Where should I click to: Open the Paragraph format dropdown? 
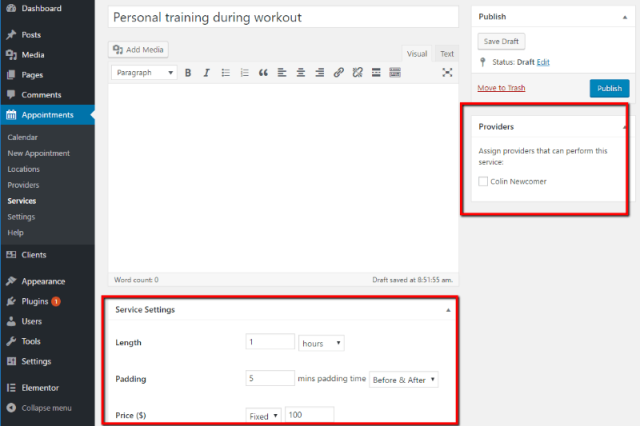coord(144,73)
